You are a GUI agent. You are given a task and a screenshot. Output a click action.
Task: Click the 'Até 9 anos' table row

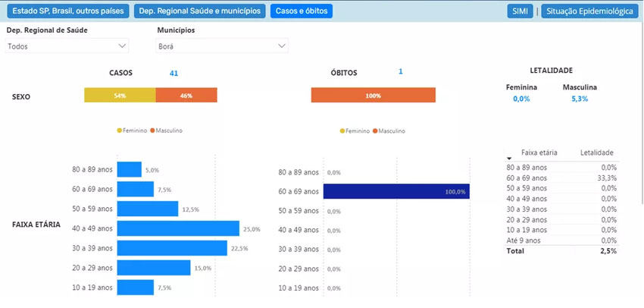561,240
